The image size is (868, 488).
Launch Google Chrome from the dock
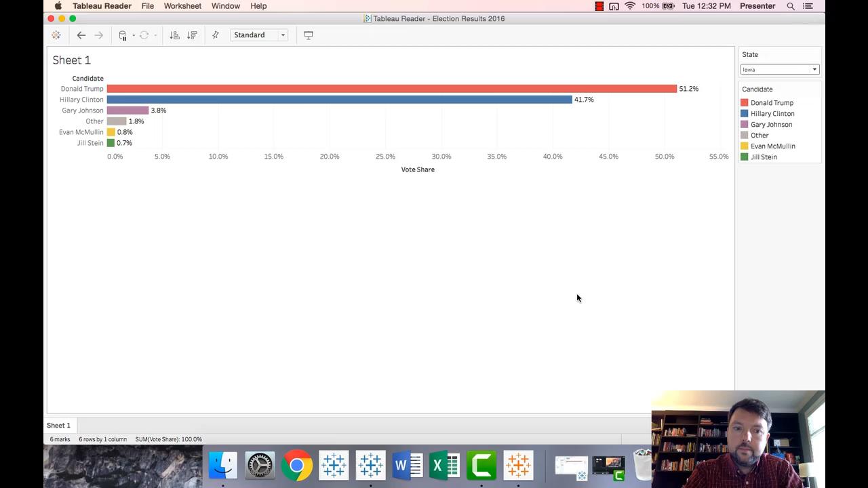[297, 466]
